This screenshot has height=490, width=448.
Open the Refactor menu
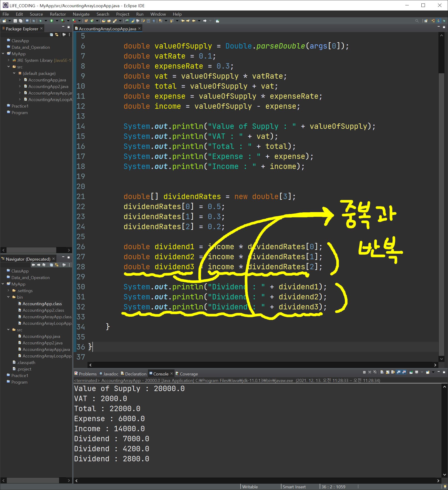click(x=58, y=14)
